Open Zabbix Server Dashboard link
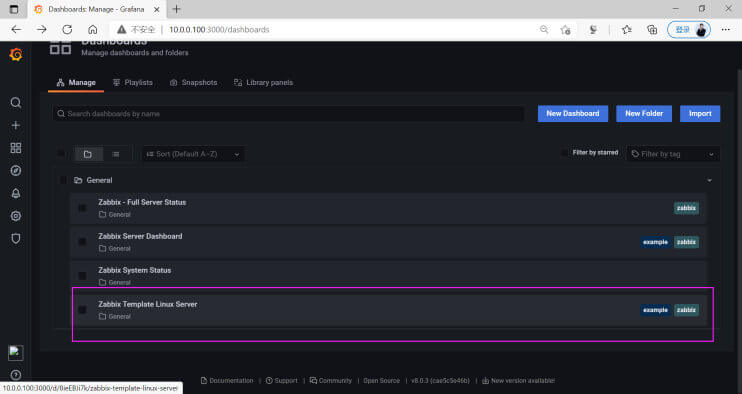This screenshot has width=742, height=394. [x=140, y=236]
